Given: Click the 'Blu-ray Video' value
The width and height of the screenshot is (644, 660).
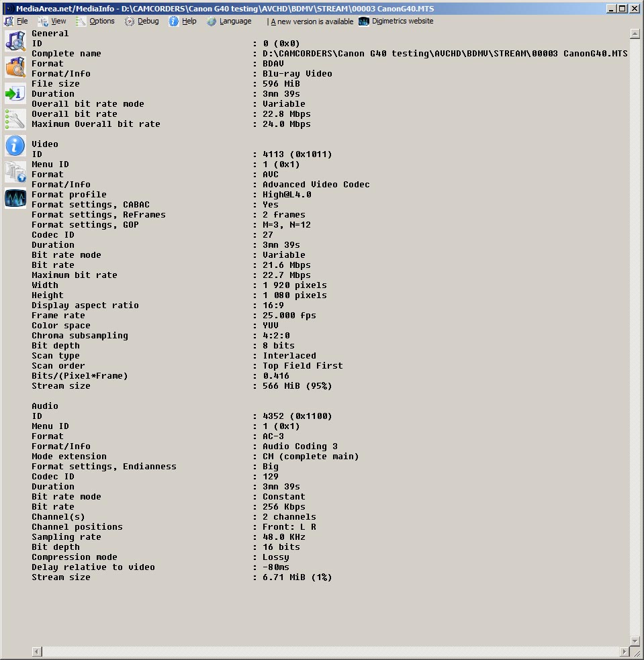Looking at the screenshot, I should (x=297, y=74).
